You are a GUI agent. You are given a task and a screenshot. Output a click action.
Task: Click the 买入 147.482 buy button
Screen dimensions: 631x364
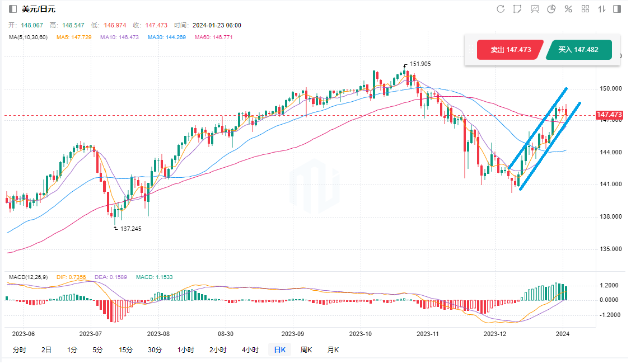[578, 50]
